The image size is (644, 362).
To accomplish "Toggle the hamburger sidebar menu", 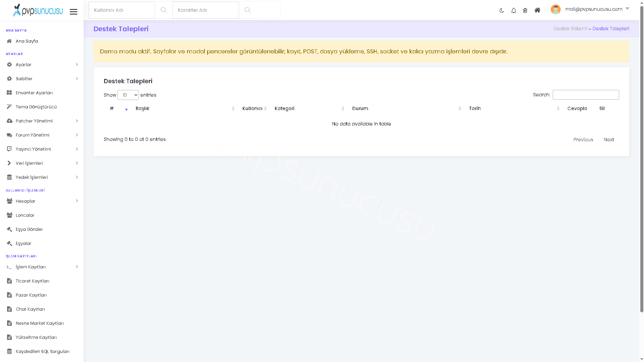I will (x=74, y=12).
